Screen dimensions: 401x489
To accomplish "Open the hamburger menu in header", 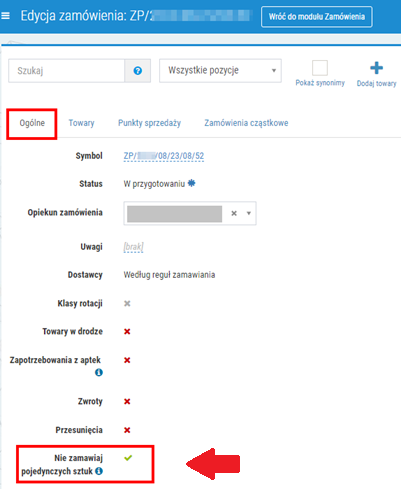I will 5,16.
